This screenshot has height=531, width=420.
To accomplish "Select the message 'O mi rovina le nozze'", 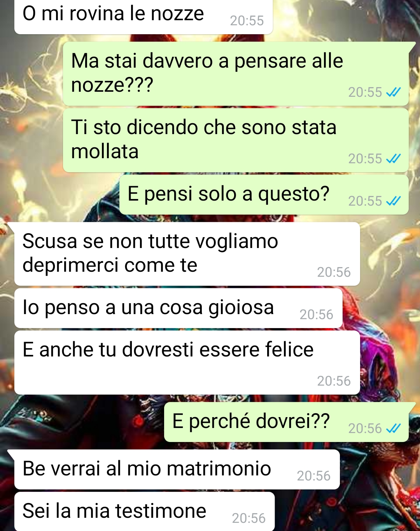I will coord(143,17).
